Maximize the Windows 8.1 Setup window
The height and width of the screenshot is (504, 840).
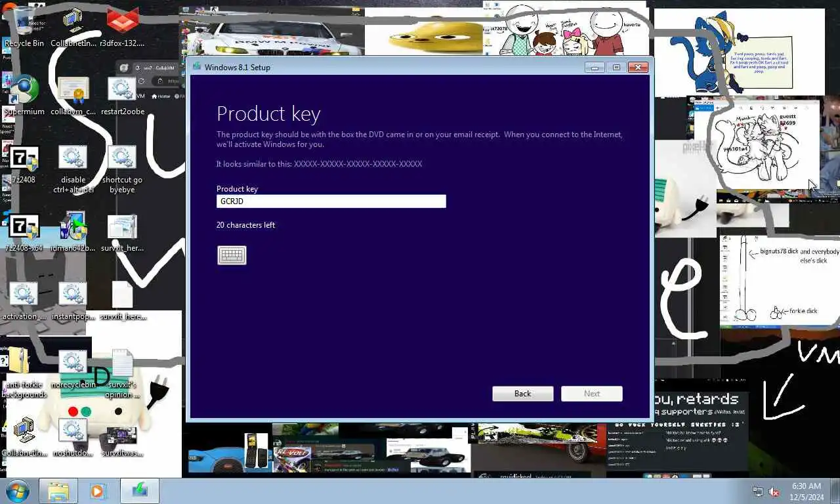tap(616, 67)
